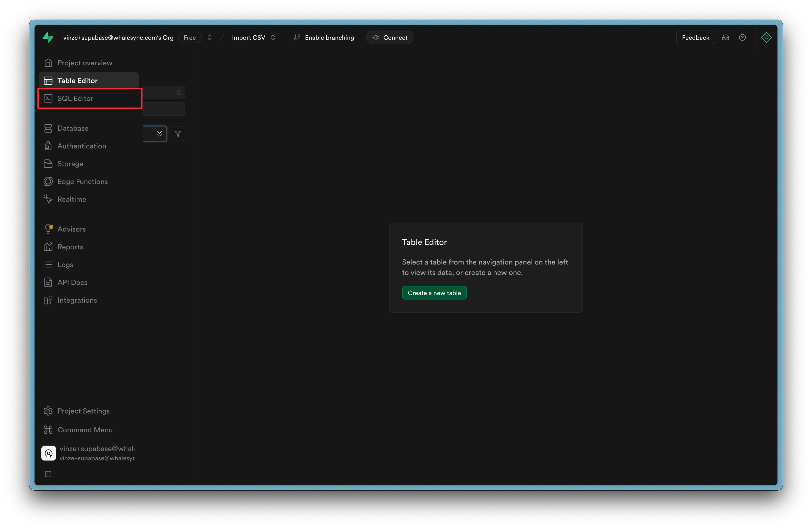
Task: Expand the organization switcher chevrons
Action: [x=210, y=37]
